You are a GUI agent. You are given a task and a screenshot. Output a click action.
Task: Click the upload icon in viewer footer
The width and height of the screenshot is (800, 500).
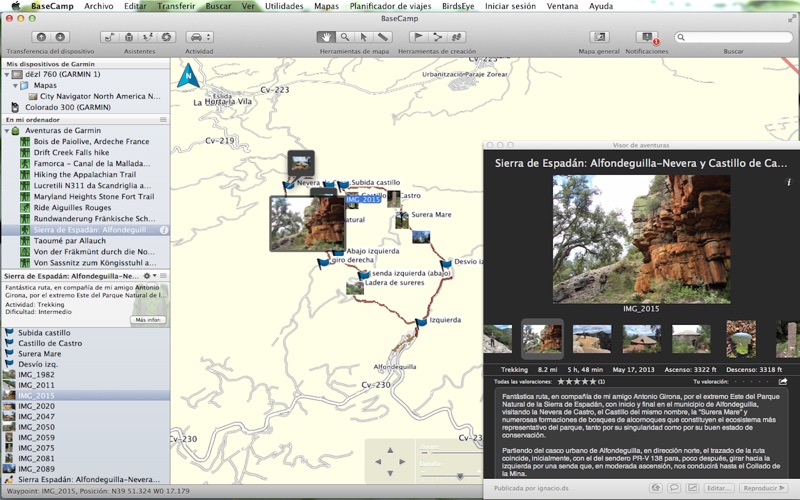(657, 488)
